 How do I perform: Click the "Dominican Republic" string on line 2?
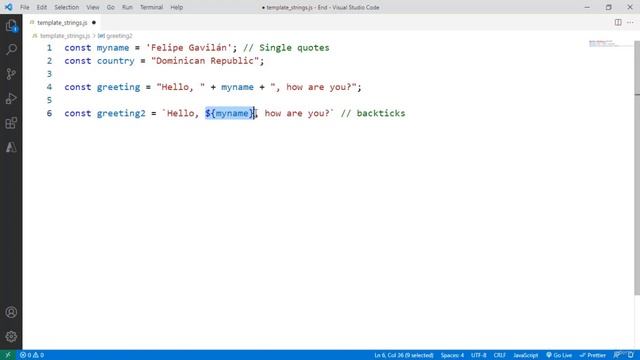pos(205,61)
